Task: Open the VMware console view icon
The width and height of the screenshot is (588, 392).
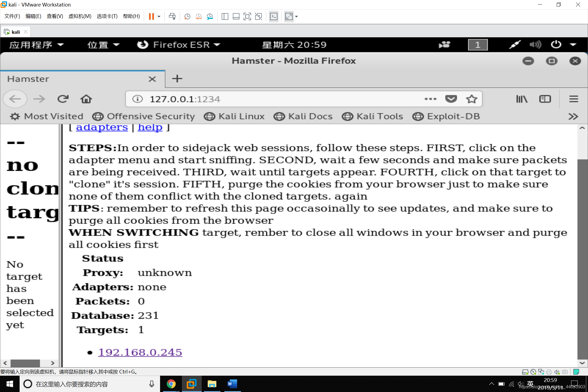Action: point(274,17)
